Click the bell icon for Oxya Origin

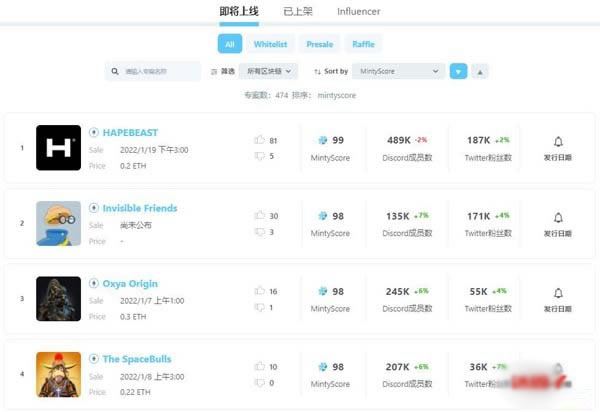pos(558,293)
